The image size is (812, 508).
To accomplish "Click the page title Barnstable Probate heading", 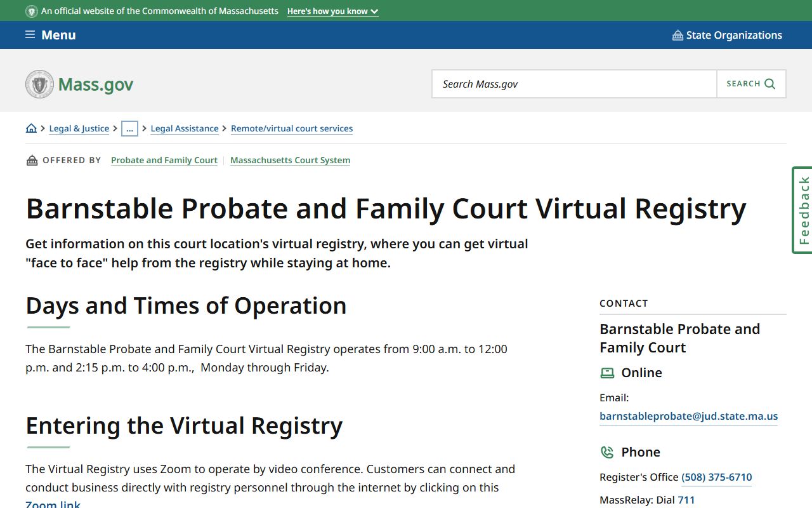I will (386, 209).
